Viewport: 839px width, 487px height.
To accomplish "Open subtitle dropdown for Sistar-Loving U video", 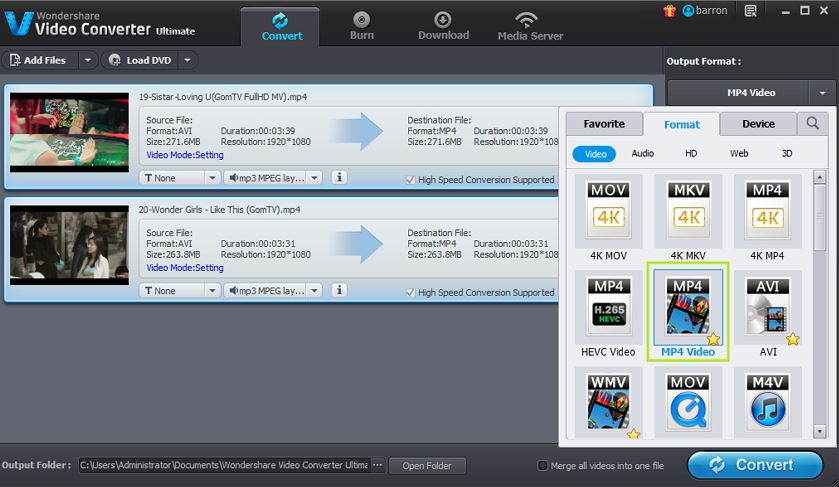I will [212, 178].
